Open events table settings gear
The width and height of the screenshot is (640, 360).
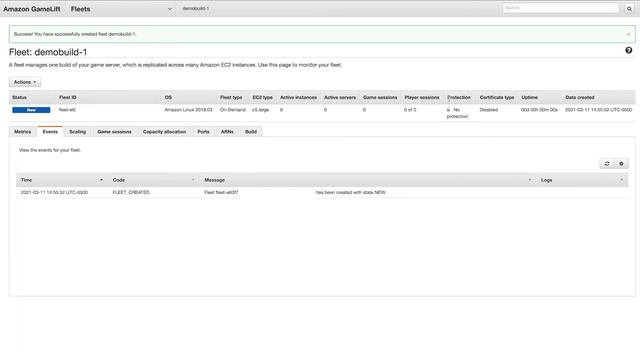tap(621, 164)
